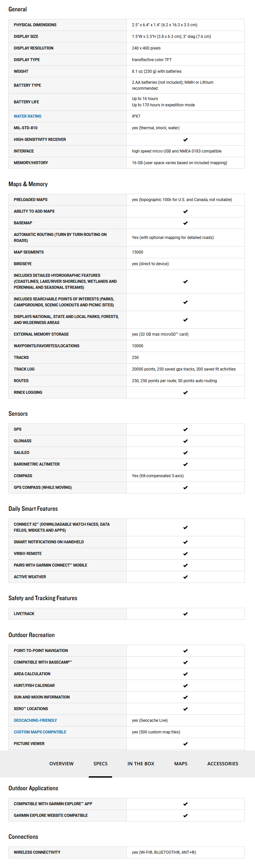Click the Outdoor Recreation section heading
Viewport: 255px width, 868px height.
coord(31,635)
